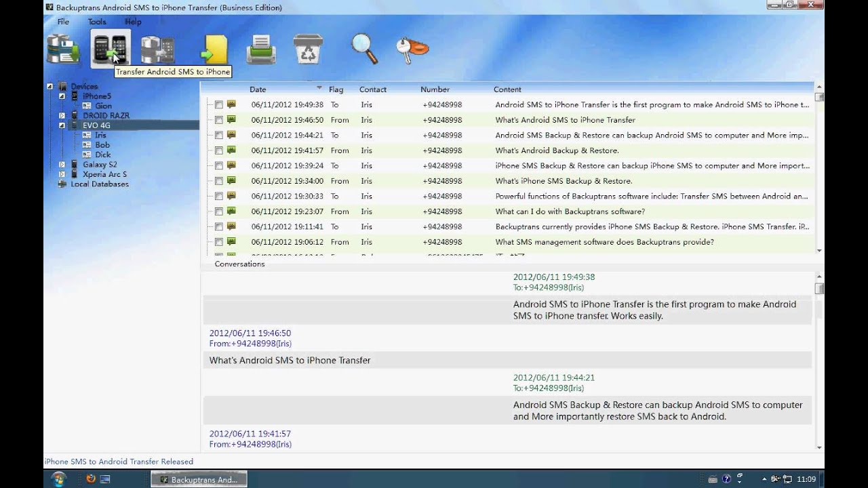Check the 19:39:24 message checkbox

219,166
